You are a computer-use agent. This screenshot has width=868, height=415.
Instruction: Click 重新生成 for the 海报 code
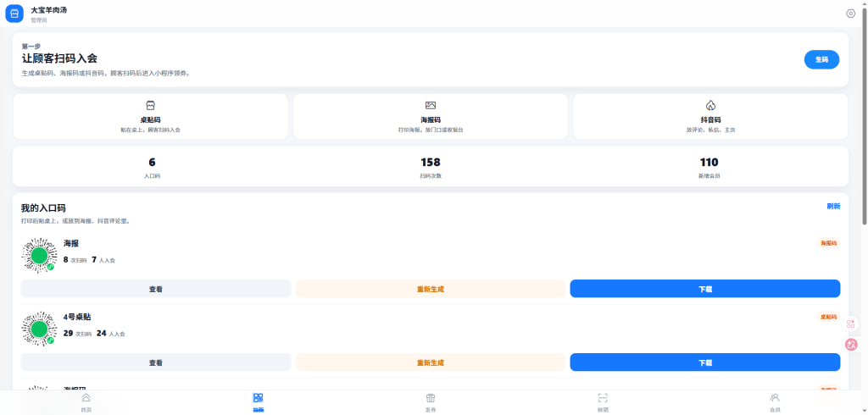point(430,289)
